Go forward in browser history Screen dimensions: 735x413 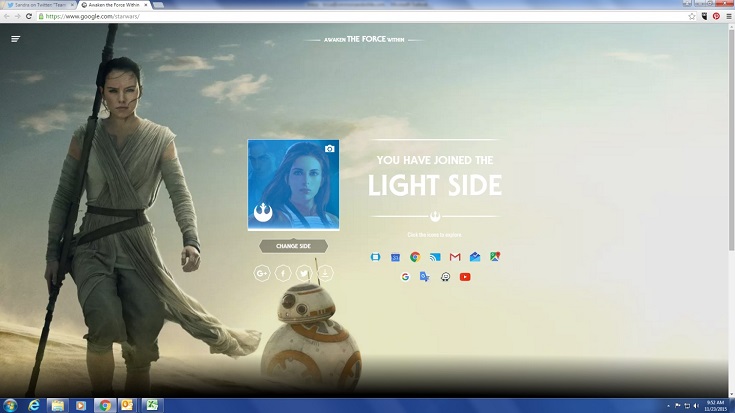[x=17, y=16]
